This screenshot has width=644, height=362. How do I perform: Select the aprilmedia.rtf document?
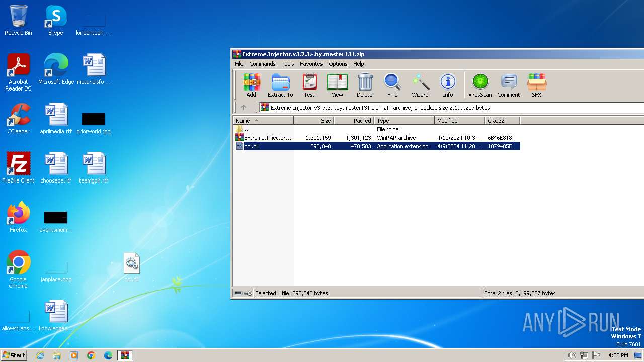(56, 119)
